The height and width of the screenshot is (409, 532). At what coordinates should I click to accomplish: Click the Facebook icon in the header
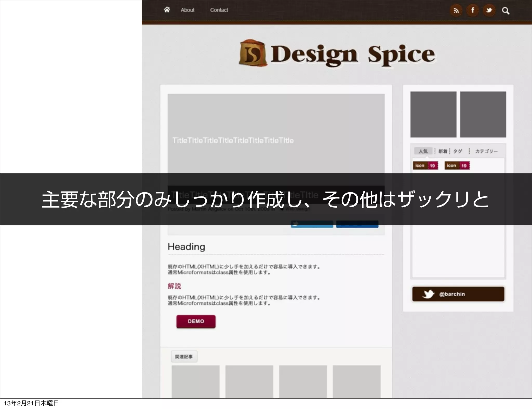click(473, 10)
